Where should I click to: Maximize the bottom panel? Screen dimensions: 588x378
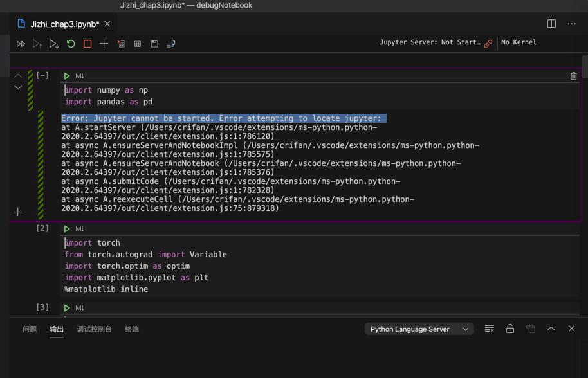551,328
